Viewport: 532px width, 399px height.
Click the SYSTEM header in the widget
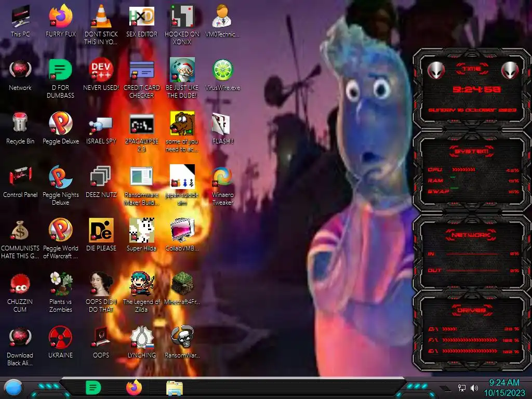click(472, 151)
